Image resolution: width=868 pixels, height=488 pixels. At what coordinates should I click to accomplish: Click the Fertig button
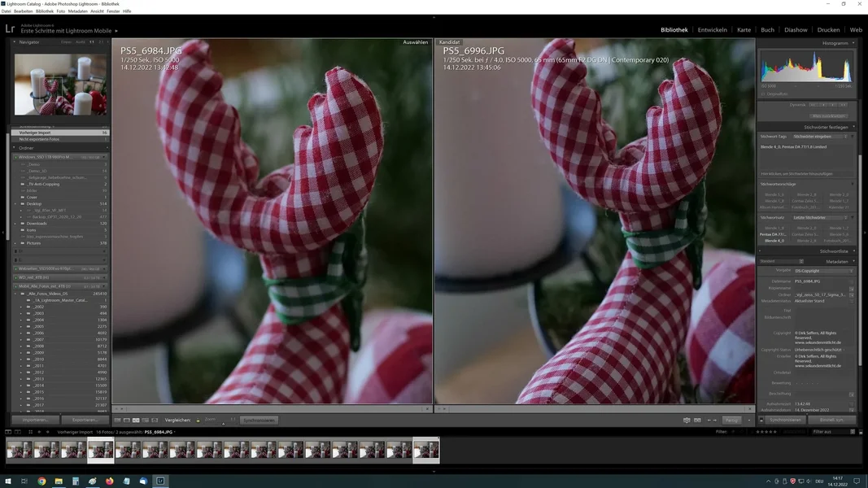click(732, 420)
